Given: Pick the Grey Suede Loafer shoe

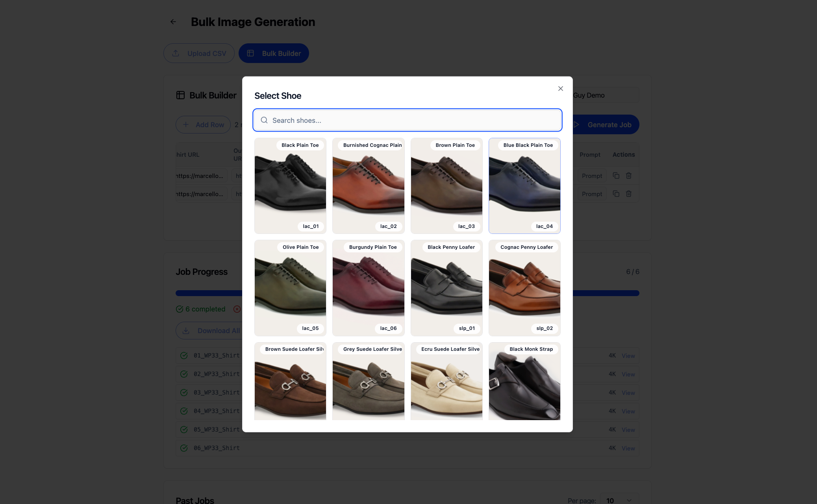Looking at the screenshot, I should click(368, 381).
